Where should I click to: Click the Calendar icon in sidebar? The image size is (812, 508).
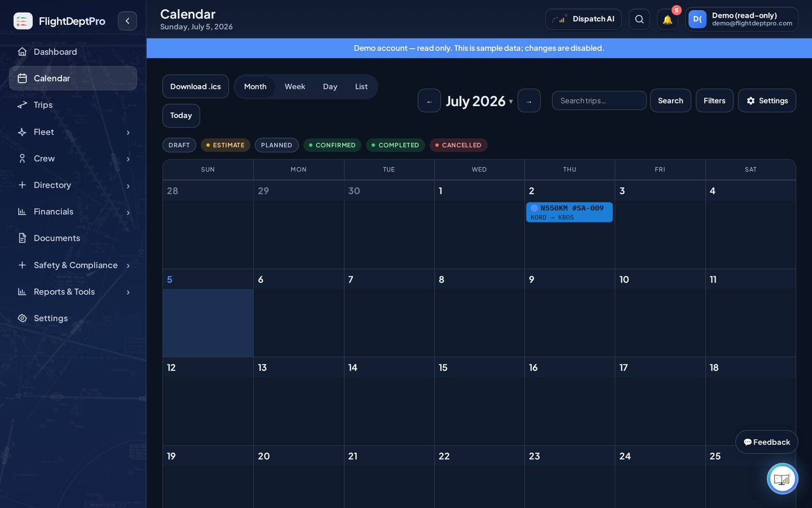(x=22, y=78)
